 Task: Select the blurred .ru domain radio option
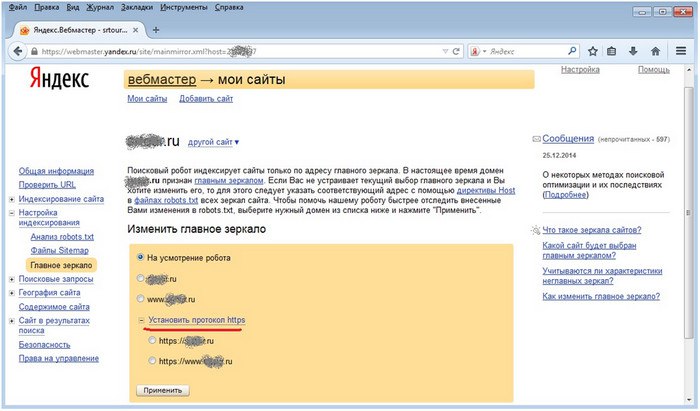coord(140,278)
